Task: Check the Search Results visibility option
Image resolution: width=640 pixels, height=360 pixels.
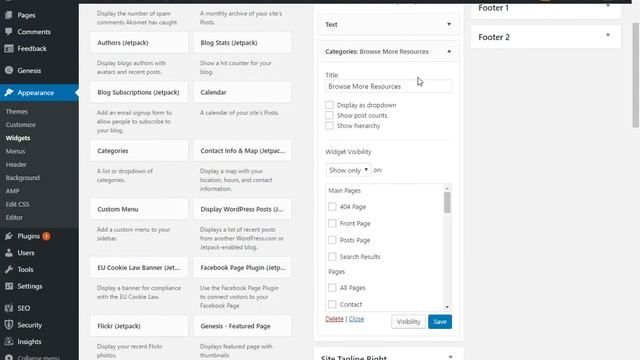Action: click(x=332, y=257)
